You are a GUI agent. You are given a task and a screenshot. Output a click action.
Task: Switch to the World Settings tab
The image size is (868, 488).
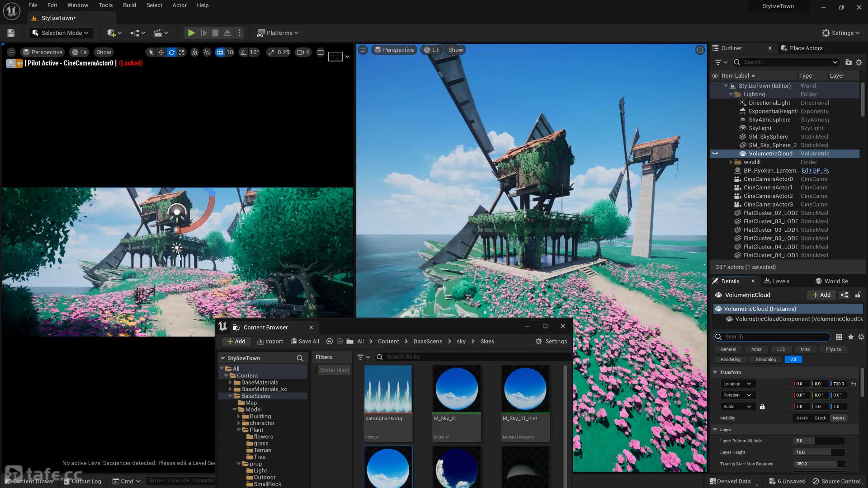click(x=834, y=281)
